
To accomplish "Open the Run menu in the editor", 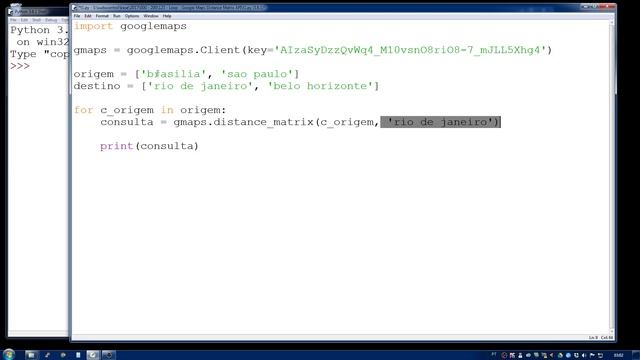I will coord(117,16).
